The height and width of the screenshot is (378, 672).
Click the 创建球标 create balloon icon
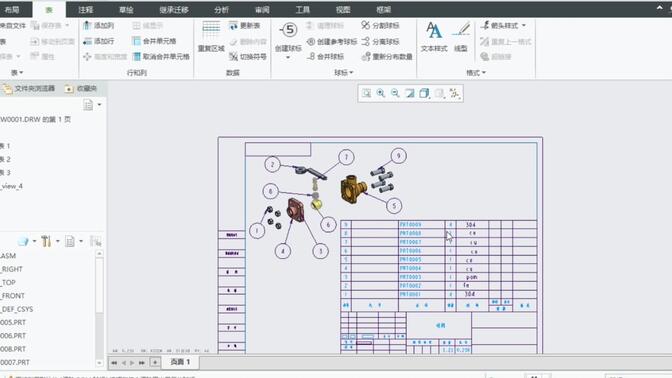pyautogui.click(x=288, y=30)
